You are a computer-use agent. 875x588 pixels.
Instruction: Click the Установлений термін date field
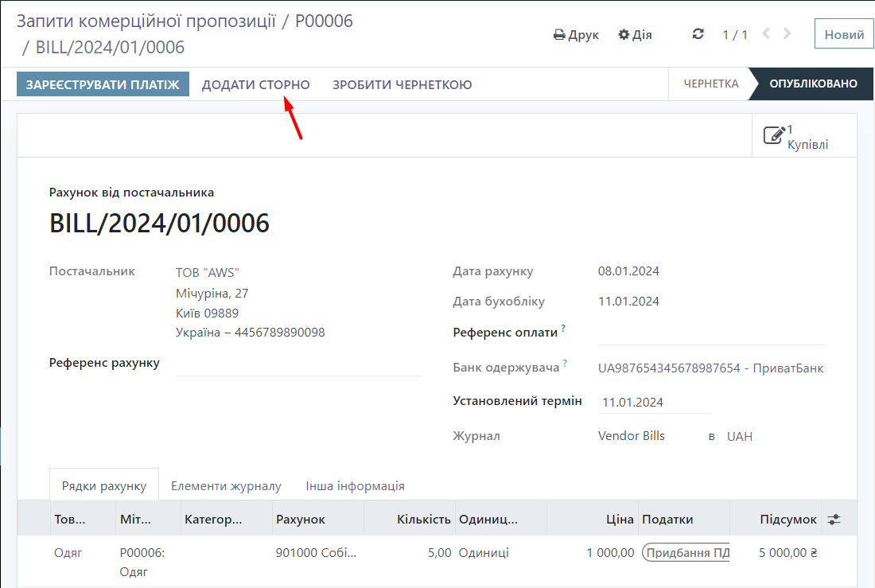[654, 403]
